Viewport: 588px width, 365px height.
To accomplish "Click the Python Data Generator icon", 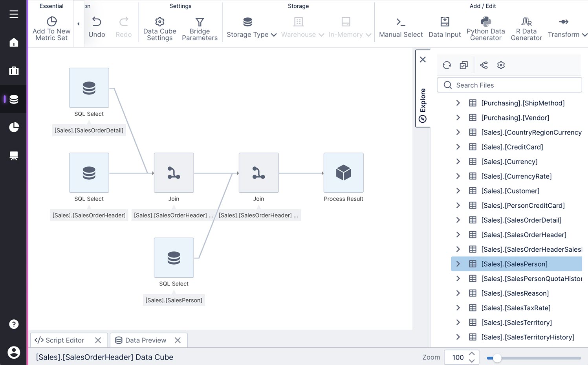I will pyautogui.click(x=485, y=22).
